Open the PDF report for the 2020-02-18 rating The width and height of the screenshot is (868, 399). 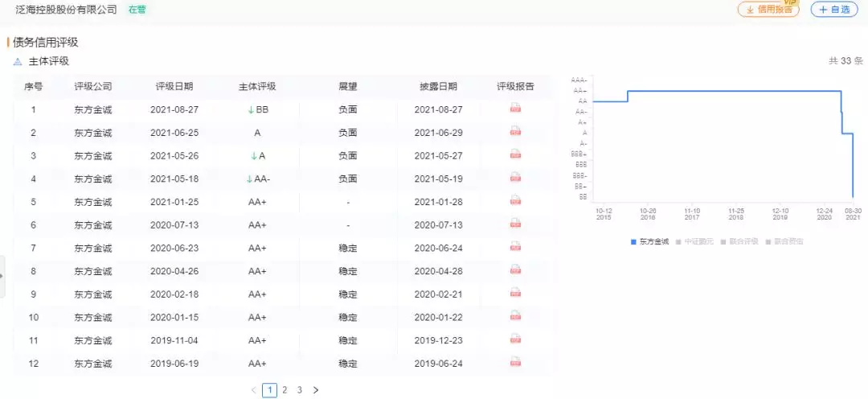coord(515,293)
